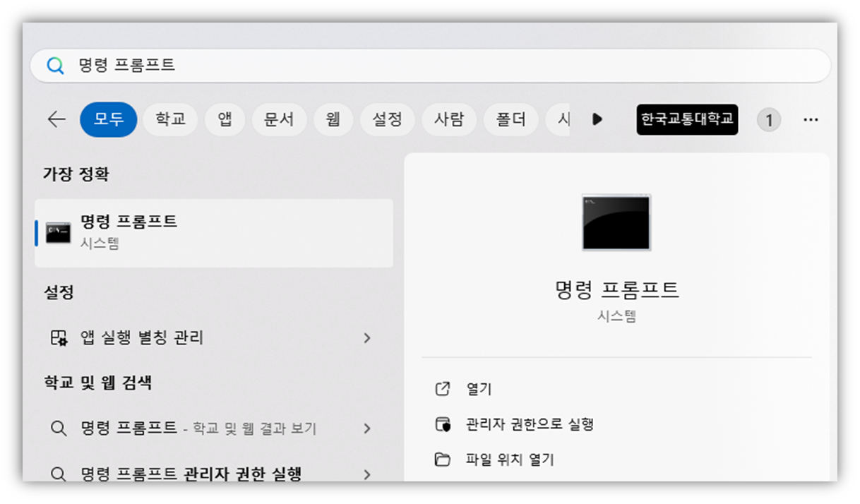Select the 설정 search filter
Viewport: 860px width, 504px height.
tap(387, 119)
